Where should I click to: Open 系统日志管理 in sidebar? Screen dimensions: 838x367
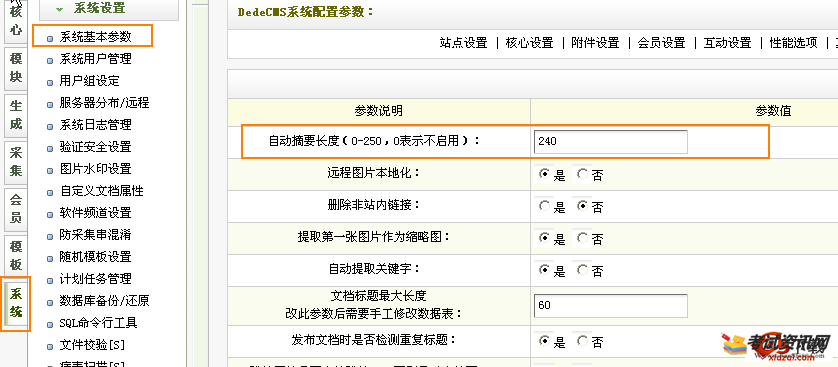point(95,125)
